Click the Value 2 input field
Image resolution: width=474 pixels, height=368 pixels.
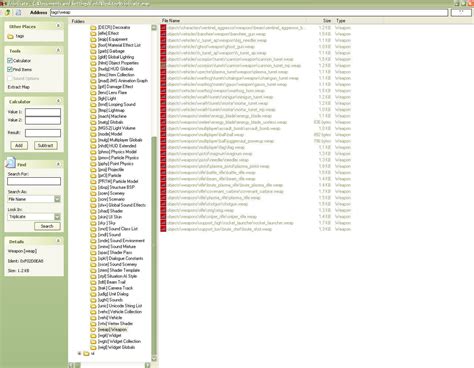pyautogui.click(x=43, y=120)
